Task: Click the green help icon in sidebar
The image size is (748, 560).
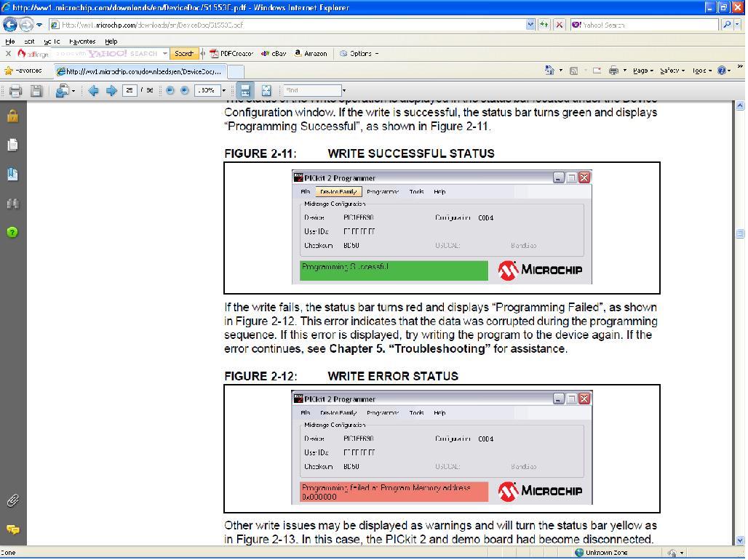Action: tap(12, 232)
